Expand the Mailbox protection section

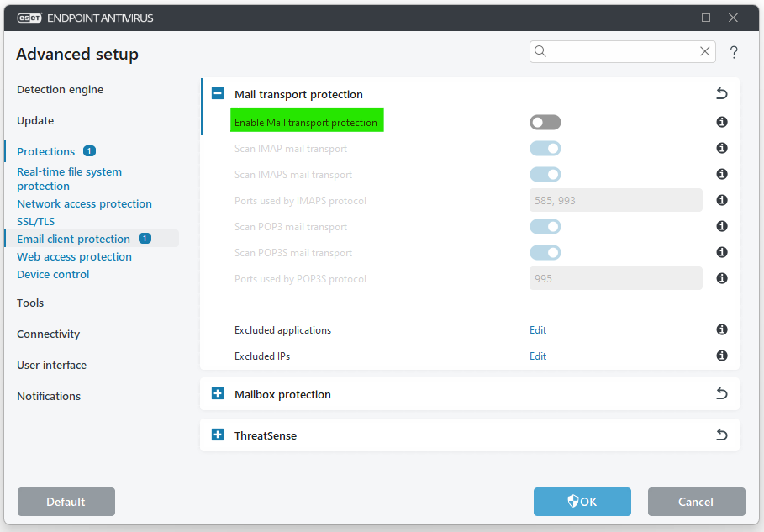[x=218, y=393]
